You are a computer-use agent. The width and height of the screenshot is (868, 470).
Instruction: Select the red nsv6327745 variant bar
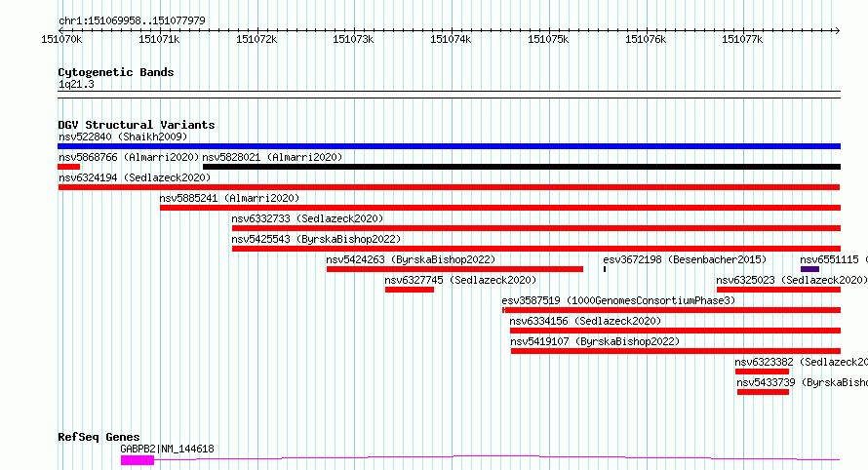click(410, 290)
